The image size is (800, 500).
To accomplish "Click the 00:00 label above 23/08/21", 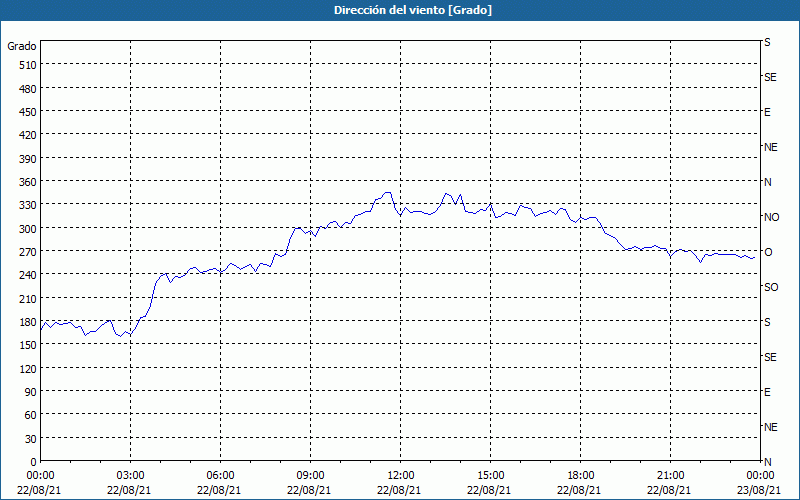I will tap(760, 476).
